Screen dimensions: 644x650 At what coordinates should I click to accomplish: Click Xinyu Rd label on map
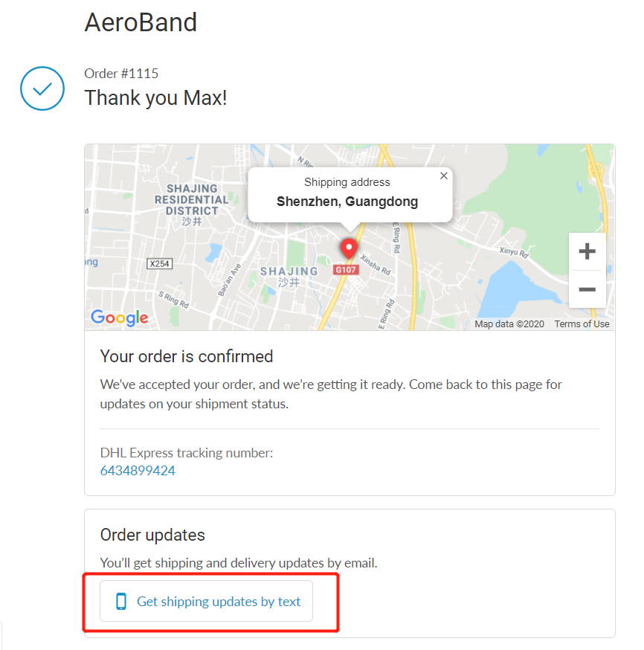(x=514, y=252)
